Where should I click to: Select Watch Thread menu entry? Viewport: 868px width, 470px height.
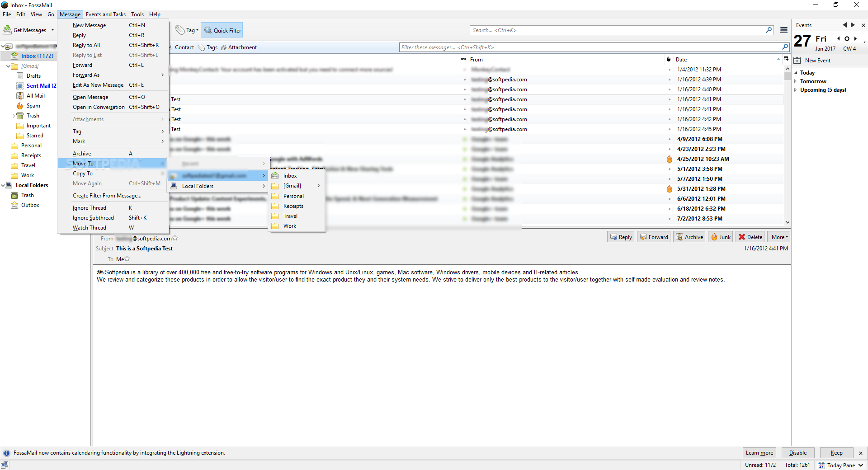113,228
